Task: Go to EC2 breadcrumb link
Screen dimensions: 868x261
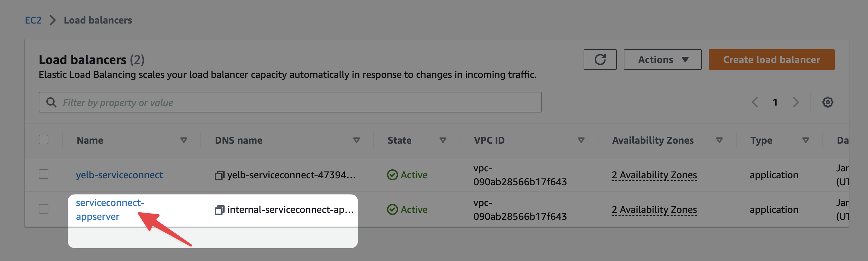Action: [33, 20]
